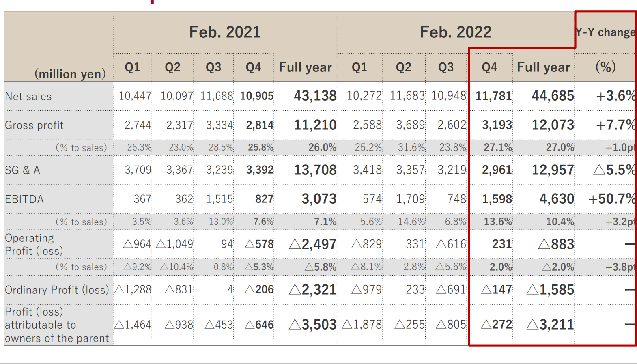Click gross profit value 3,334
637x364 pixels.
tap(220, 125)
